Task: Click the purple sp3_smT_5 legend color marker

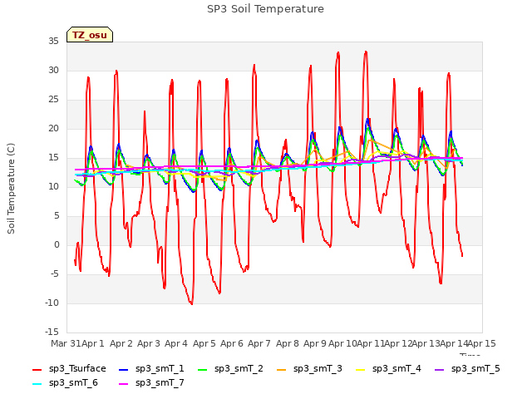Action: coord(440,369)
